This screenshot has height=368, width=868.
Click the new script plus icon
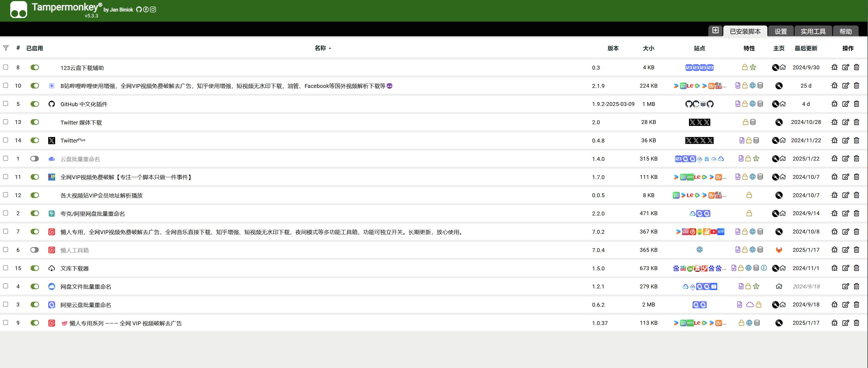tap(715, 30)
